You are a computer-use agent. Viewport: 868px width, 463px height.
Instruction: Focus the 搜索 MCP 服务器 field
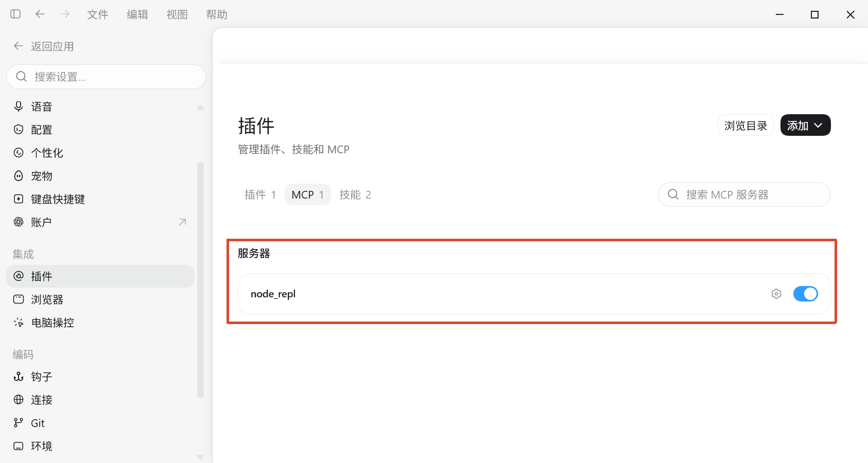[x=744, y=194]
